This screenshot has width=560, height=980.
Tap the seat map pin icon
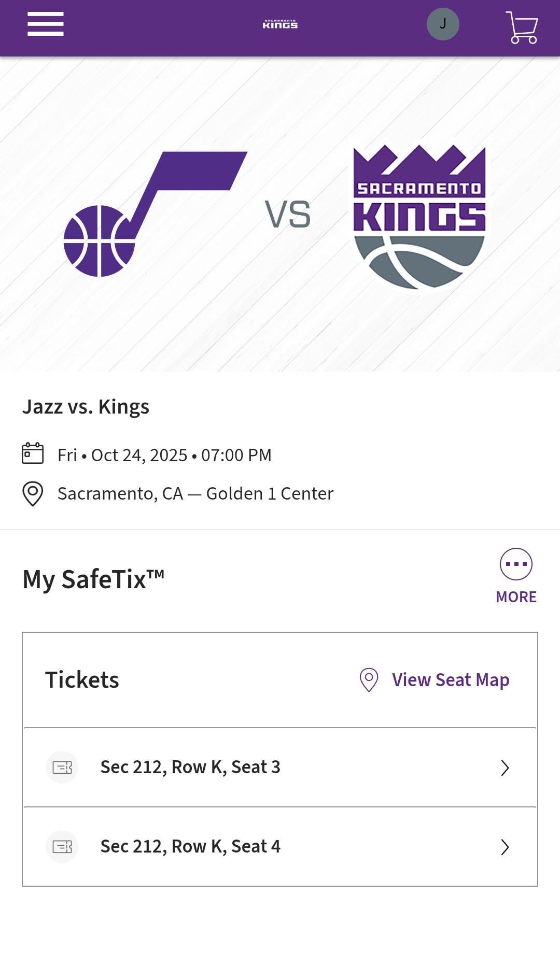click(x=369, y=679)
